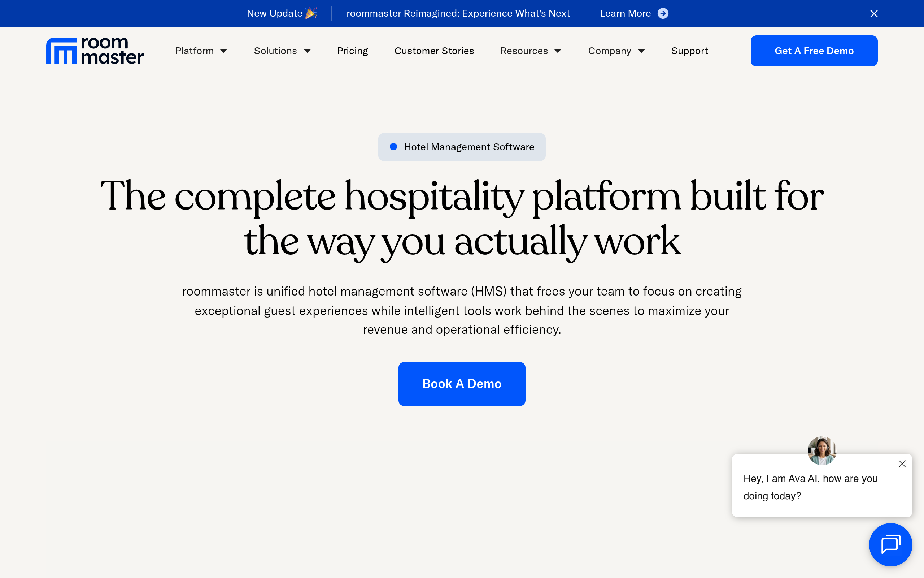
Task: Click the roommaster description paragraph
Action: 462,310
